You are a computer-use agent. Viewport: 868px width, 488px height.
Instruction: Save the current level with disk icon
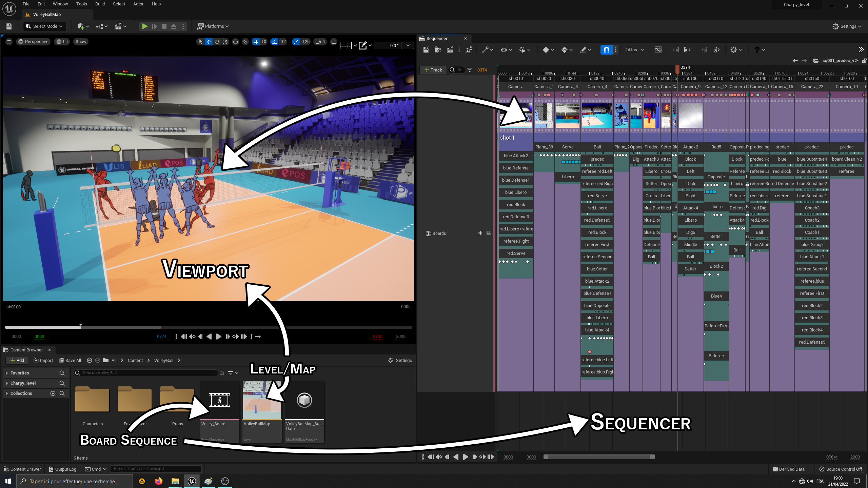pos(9,26)
